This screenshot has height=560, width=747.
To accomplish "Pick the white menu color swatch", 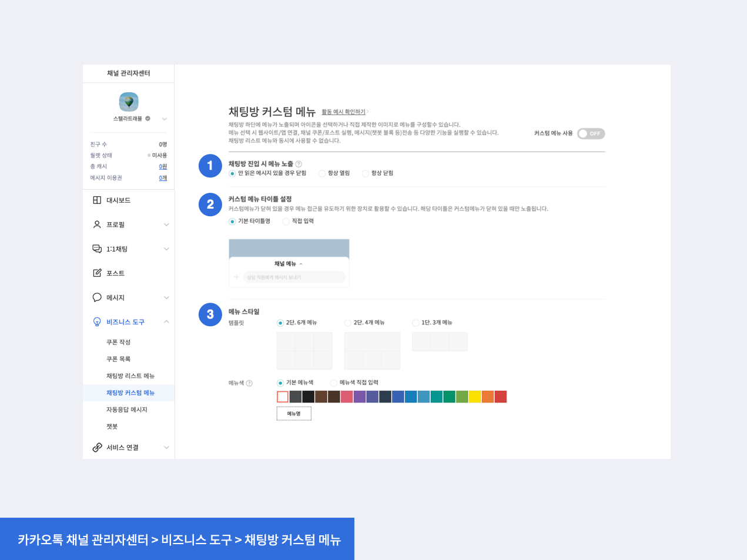I will point(283,397).
